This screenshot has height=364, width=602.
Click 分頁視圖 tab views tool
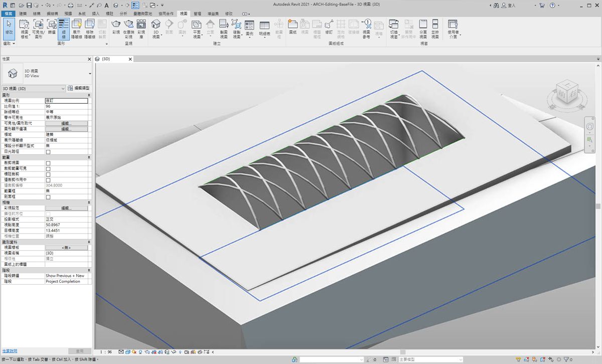click(x=423, y=29)
